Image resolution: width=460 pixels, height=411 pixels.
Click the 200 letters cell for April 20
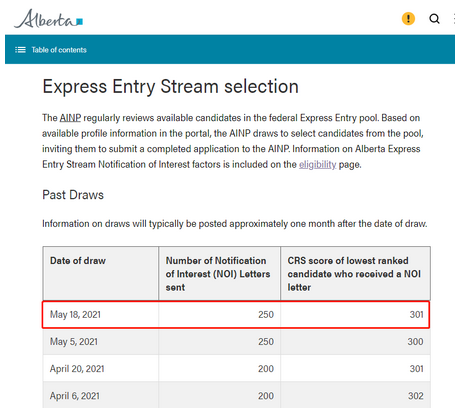coord(220,369)
